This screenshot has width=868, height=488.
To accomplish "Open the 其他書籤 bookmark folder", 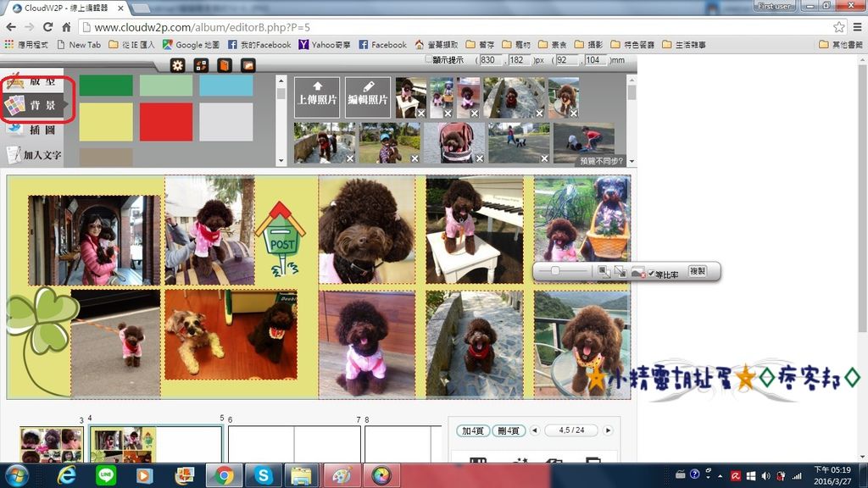I will [x=840, y=45].
